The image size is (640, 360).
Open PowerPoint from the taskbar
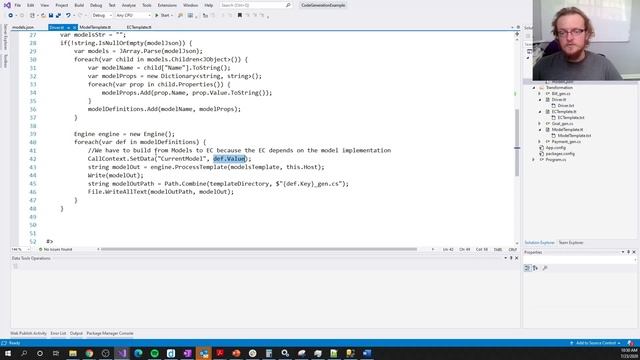coord(236,353)
